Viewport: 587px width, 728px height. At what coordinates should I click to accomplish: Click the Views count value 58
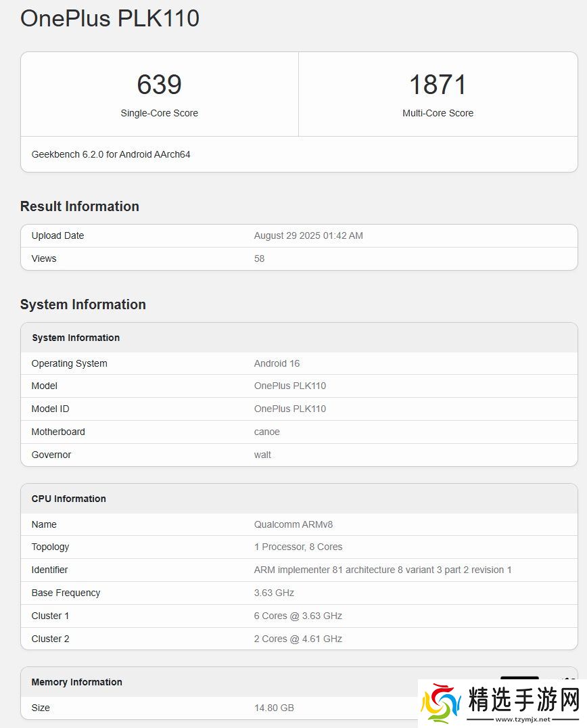tap(259, 258)
